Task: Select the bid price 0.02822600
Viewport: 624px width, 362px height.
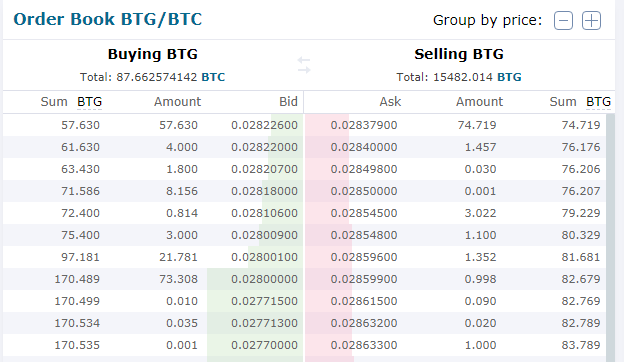Action: (264, 125)
